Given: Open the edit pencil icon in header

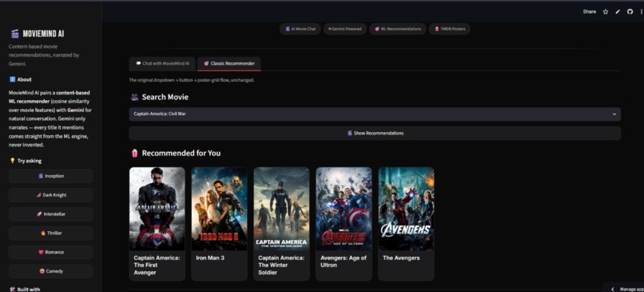Looking at the screenshot, I should pyautogui.click(x=618, y=12).
